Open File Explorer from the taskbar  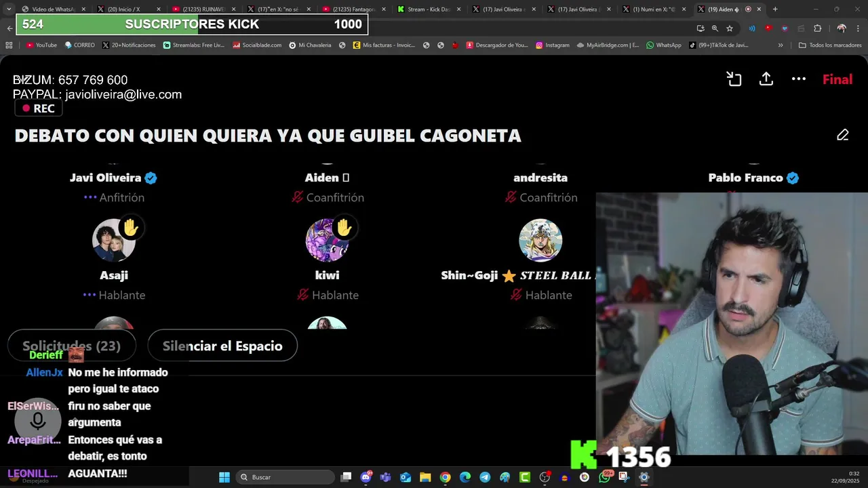point(425,477)
